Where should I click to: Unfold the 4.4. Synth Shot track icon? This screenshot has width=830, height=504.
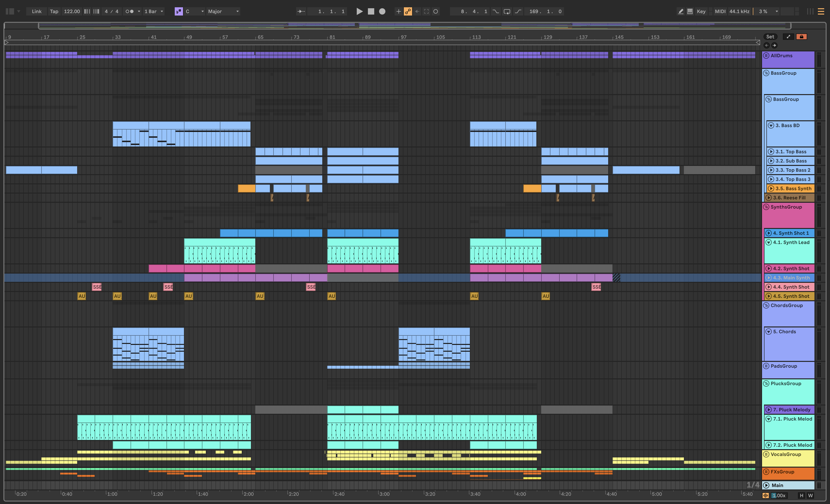pos(768,287)
